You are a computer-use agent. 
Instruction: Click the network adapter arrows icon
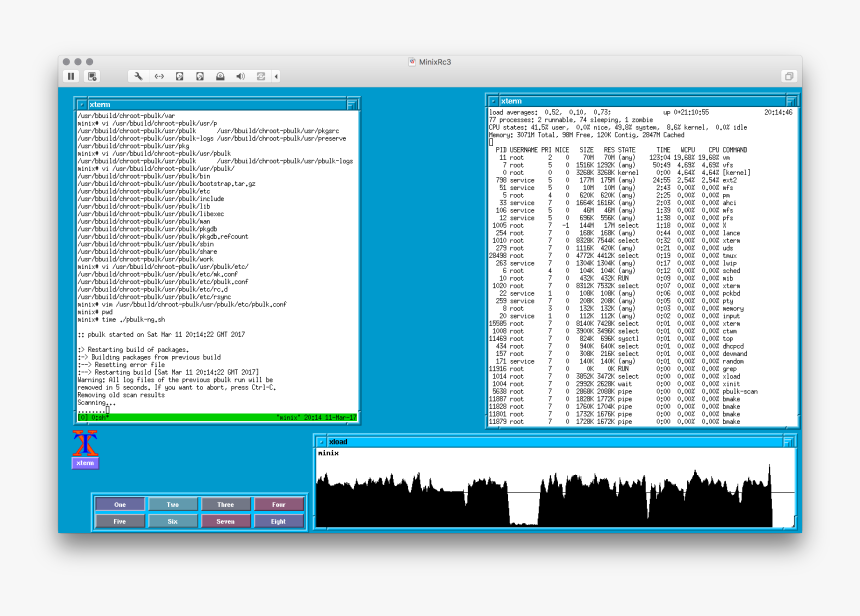click(159, 76)
